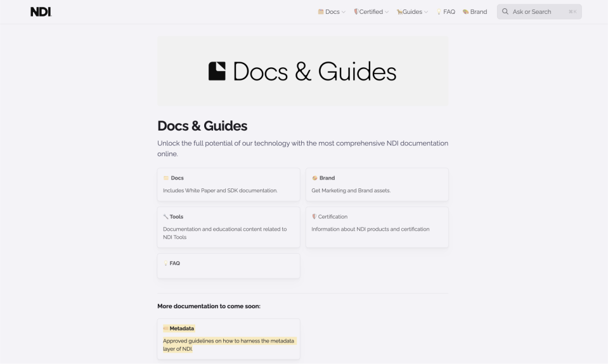This screenshot has height=364, width=608.
Task: Open the Metadata card title
Action: pyautogui.click(x=181, y=328)
